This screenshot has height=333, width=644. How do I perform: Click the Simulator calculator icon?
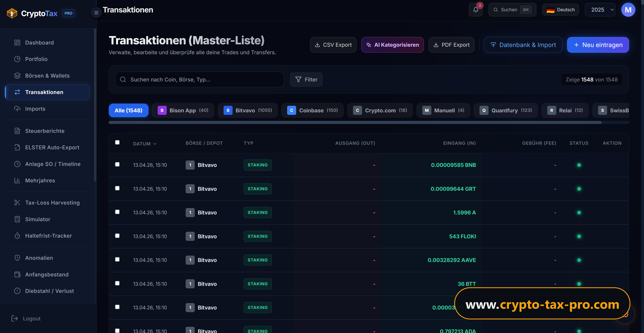pyautogui.click(x=17, y=219)
